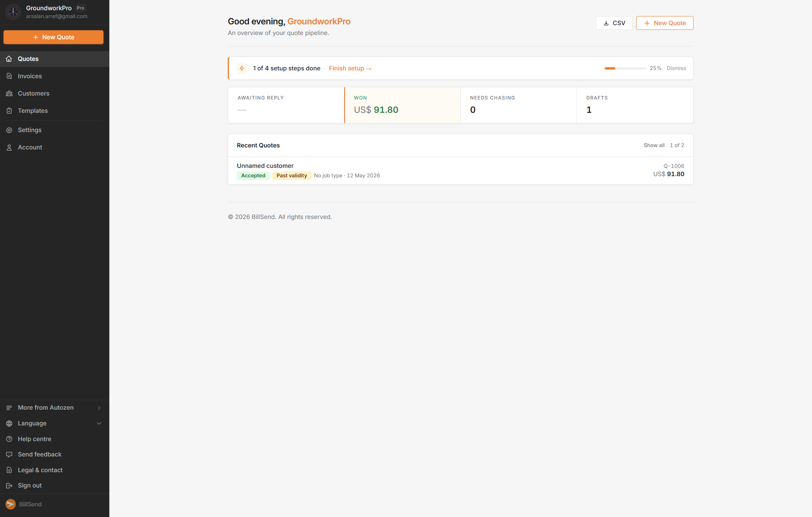
Task: Open Send feedback
Action: click(55, 454)
